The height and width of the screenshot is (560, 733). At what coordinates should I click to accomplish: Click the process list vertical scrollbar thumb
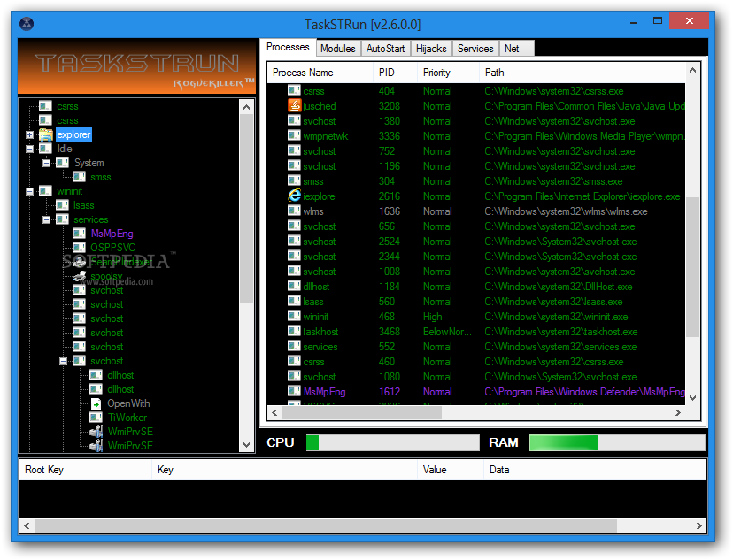(693, 266)
